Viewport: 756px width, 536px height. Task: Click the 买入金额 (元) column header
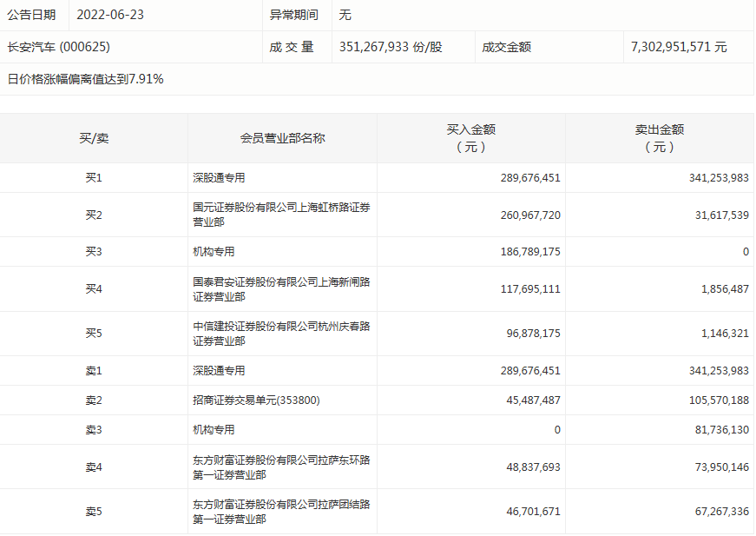pyautogui.click(x=470, y=138)
